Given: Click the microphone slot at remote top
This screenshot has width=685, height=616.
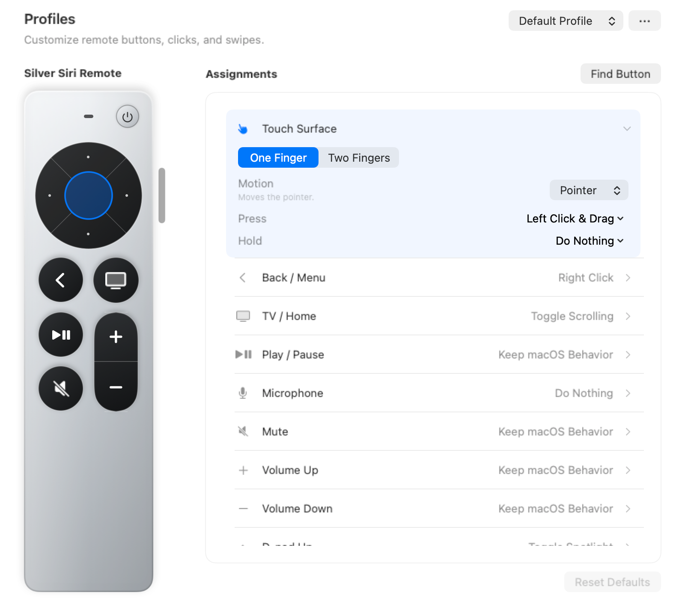Looking at the screenshot, I should 89,116.
